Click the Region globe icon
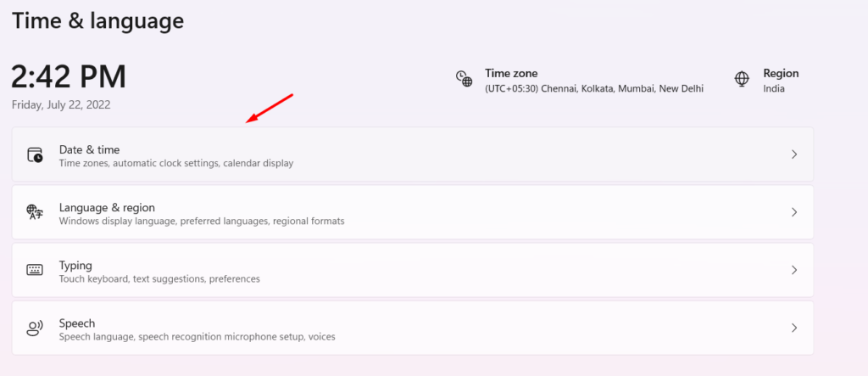Screen dimensions: 868x376 tap(742, 79)
